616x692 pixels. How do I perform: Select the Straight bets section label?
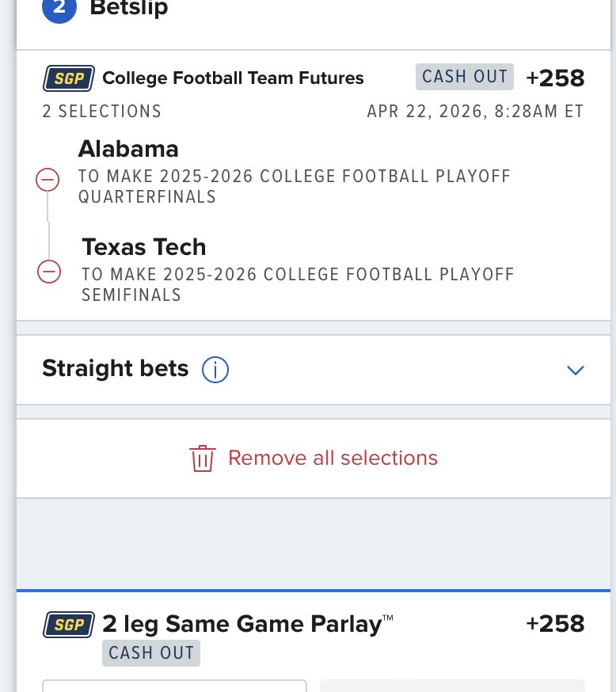[116, 368]
